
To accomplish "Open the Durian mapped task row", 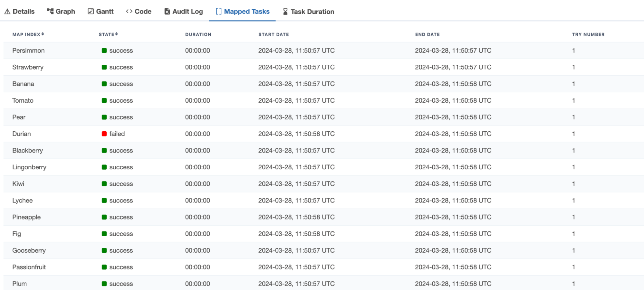I will (x=22, y=134).
